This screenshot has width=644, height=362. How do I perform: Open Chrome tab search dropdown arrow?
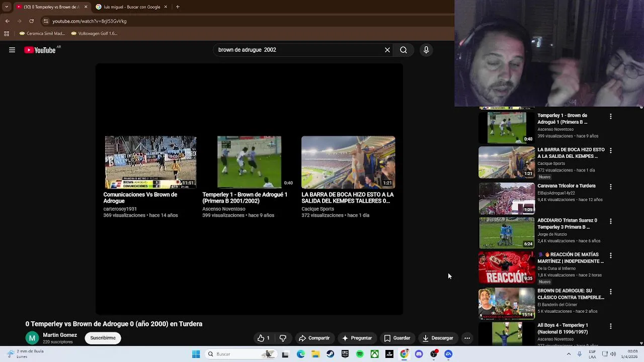[x=6, y=7]
